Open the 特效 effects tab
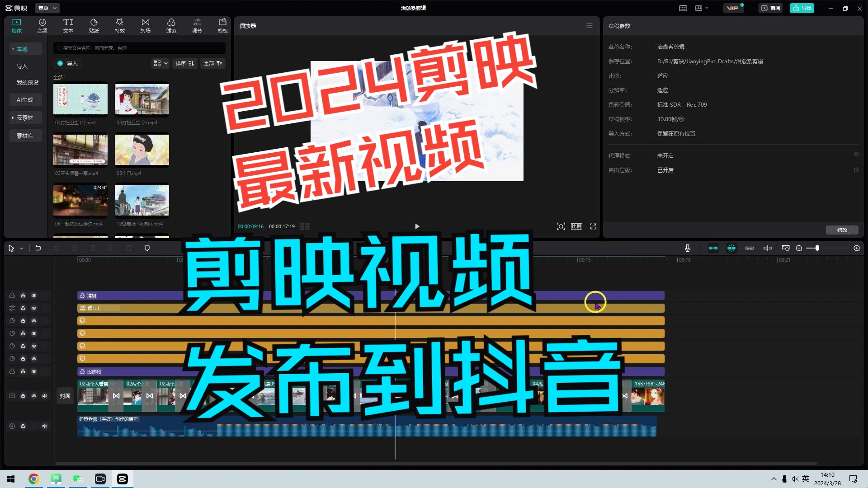 click(x=119, y=26)
